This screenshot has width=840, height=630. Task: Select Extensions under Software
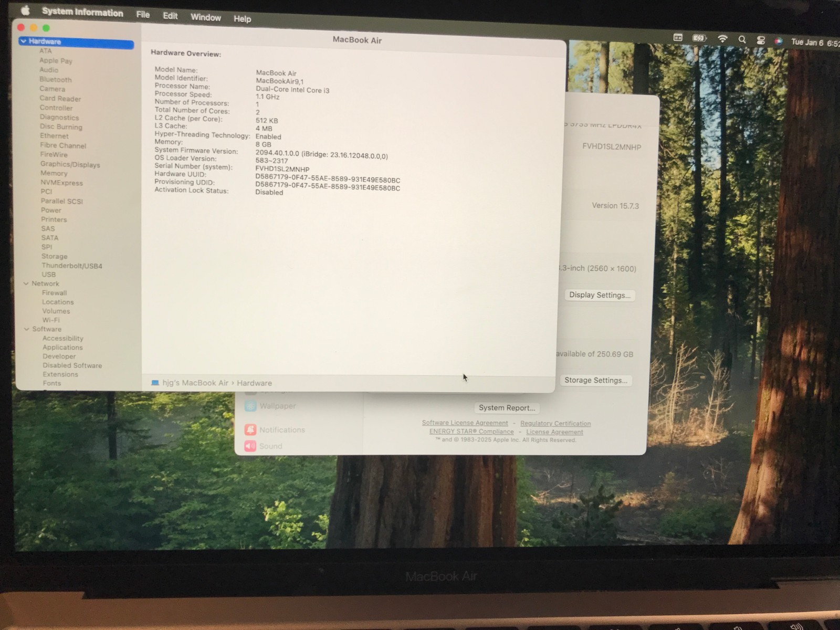(x=60, y=374)
